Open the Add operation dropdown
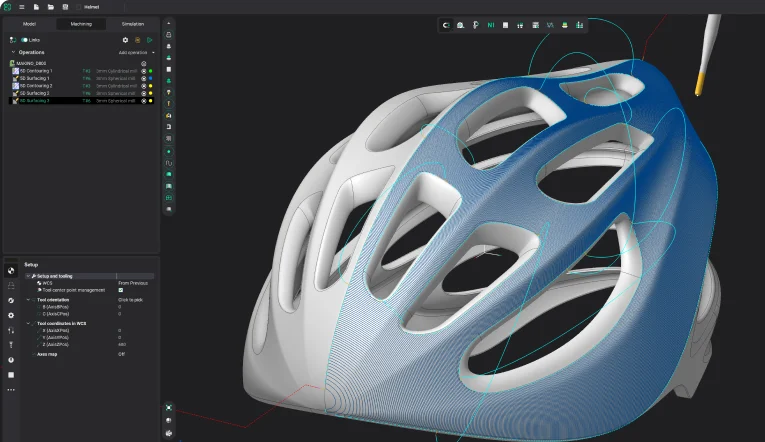 [137, 52]
